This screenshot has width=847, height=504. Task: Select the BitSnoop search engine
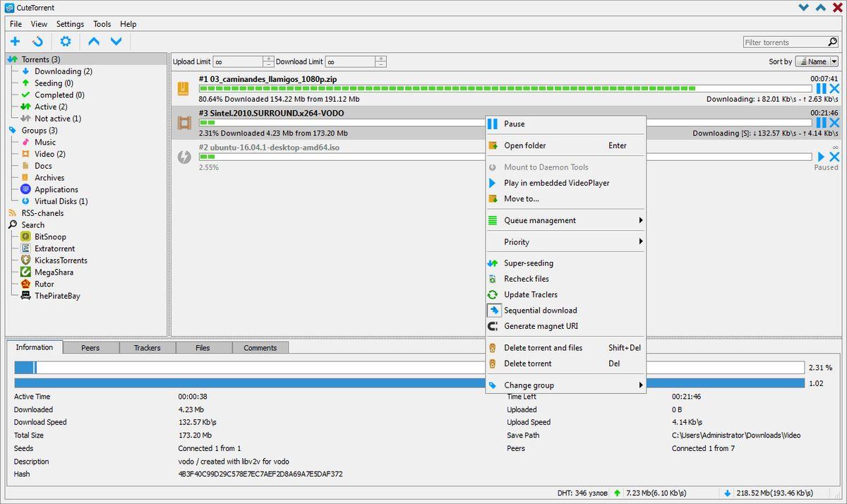click(x=50, y=236)
